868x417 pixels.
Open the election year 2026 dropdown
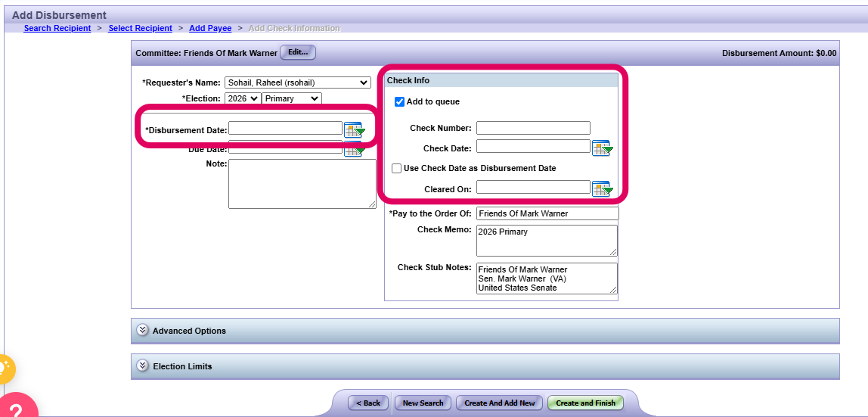[242, 98]
